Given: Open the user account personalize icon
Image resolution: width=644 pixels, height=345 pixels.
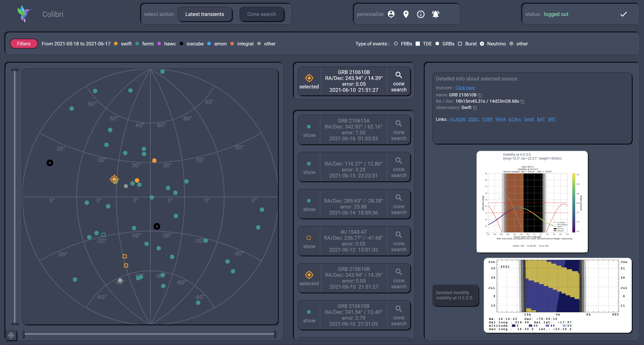Looking at the screenshot, I should pyautogui.click(x=391, y=14).
